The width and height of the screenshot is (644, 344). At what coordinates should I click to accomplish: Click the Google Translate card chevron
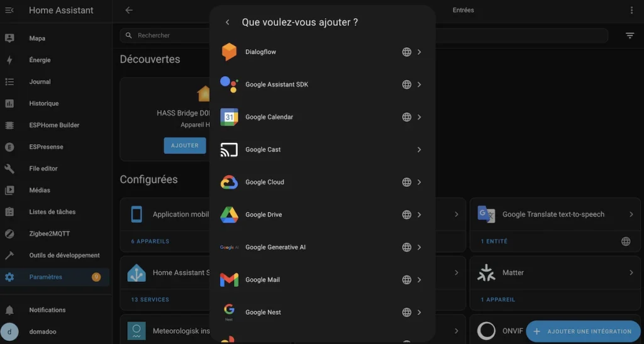tap(631, 214)
